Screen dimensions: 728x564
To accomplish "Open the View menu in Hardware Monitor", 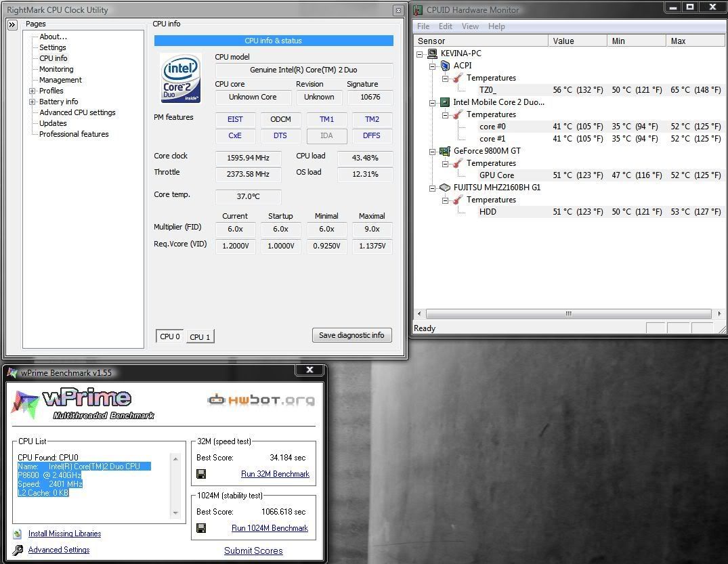I will pos(470,26).
